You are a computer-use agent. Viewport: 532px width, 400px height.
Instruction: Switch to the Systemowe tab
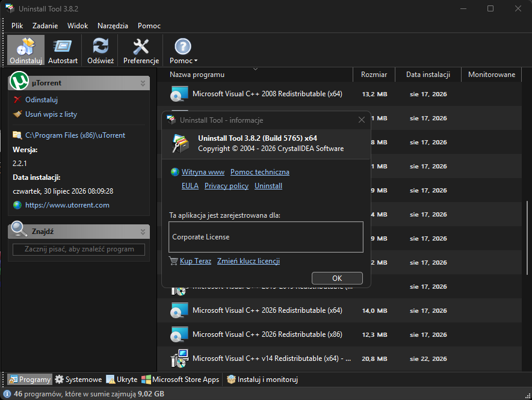78,380
